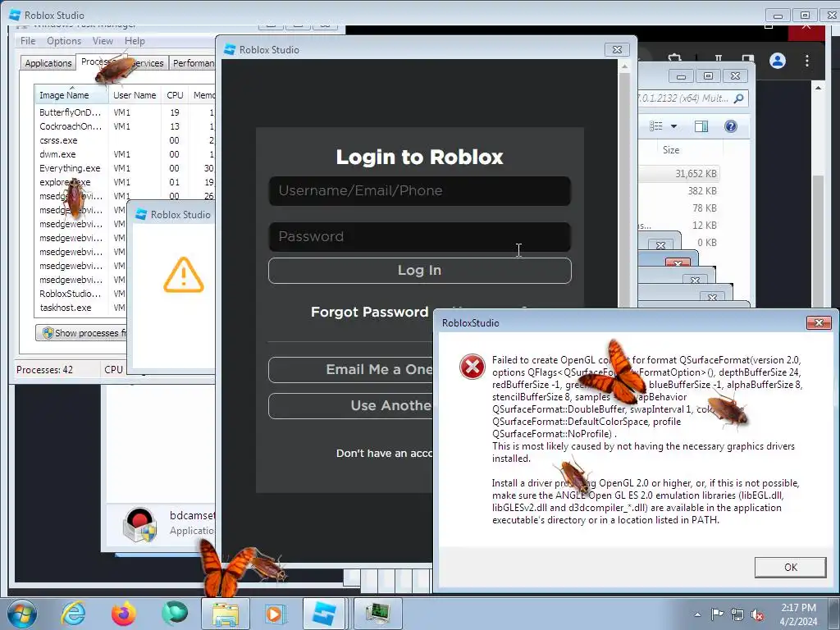Open Internet Explorer from the taskbar
Image resolution: width=840 pixels, height=630 pixels.
[73, 614]
